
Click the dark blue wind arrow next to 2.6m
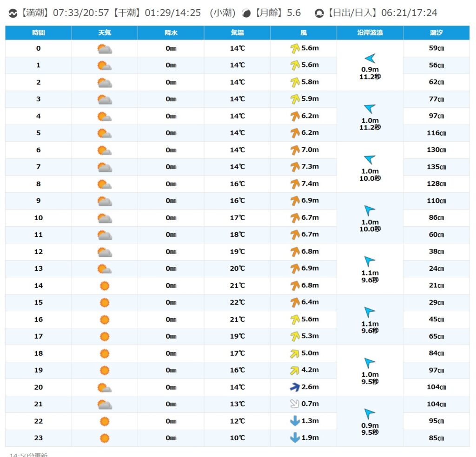295,387
